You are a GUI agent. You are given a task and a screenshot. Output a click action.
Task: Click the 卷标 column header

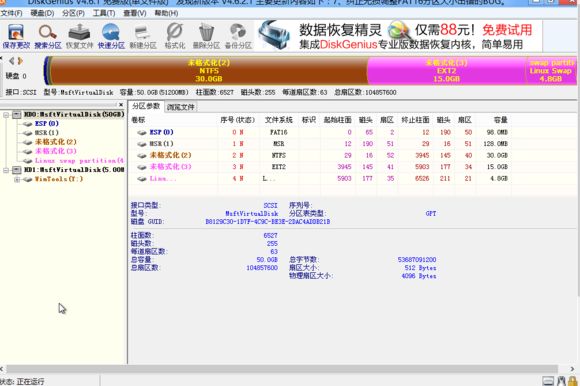138,120
